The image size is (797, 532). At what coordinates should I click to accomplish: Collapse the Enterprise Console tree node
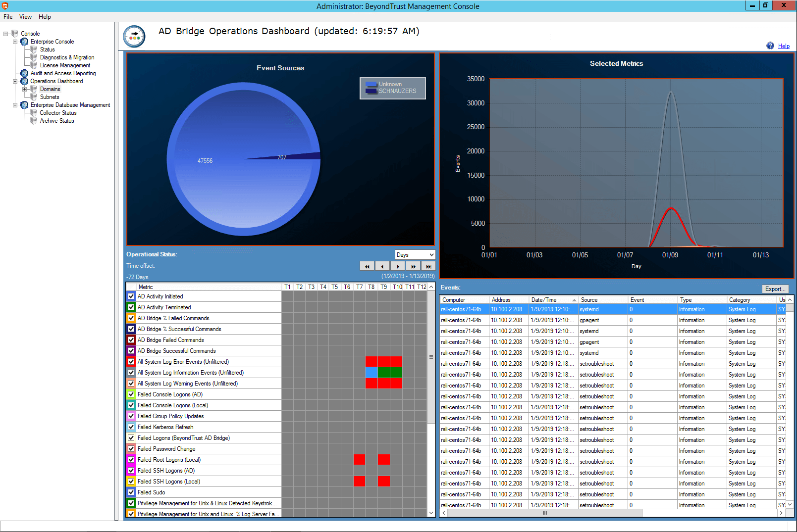tap(15, 42)
